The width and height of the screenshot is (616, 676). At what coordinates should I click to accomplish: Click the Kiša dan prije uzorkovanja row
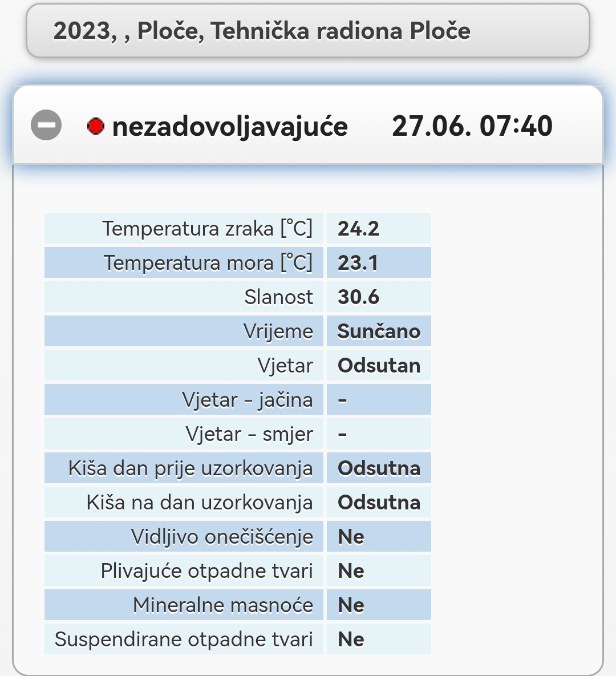click(237, 468)
